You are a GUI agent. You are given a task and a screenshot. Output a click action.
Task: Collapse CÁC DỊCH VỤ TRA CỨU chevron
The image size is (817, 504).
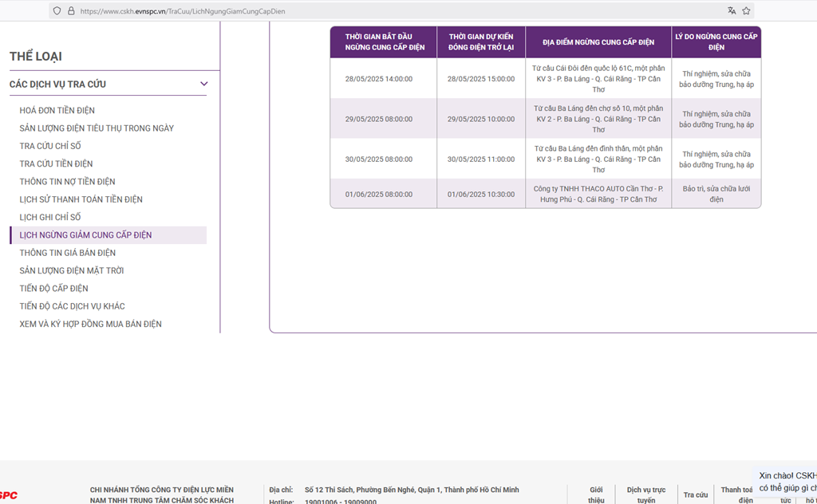203,84
